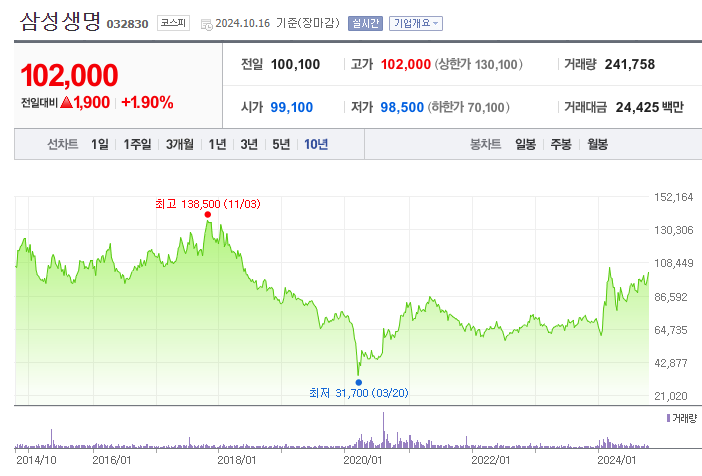Click the 최고 138,500 (11/03) label
Screen dimensions: 702x476
point(208,204)
